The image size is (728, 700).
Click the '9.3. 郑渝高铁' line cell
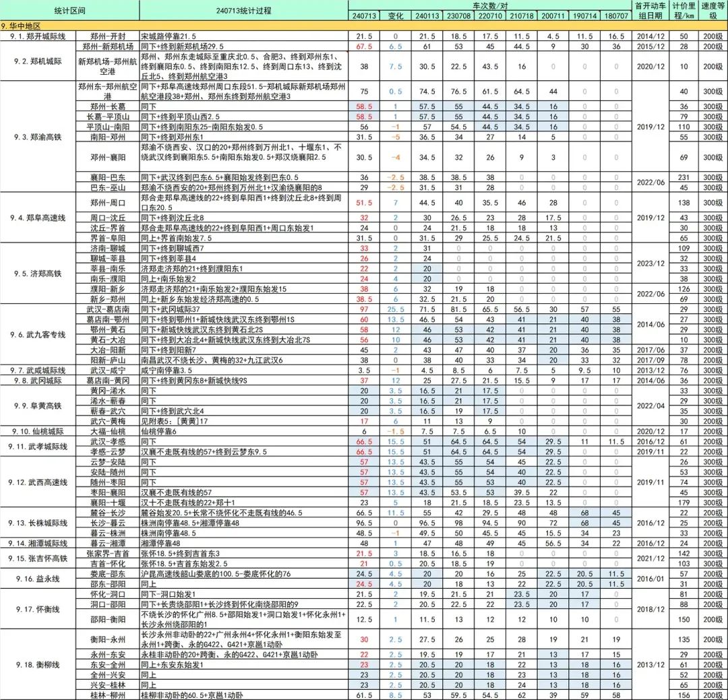click(38, 137)
